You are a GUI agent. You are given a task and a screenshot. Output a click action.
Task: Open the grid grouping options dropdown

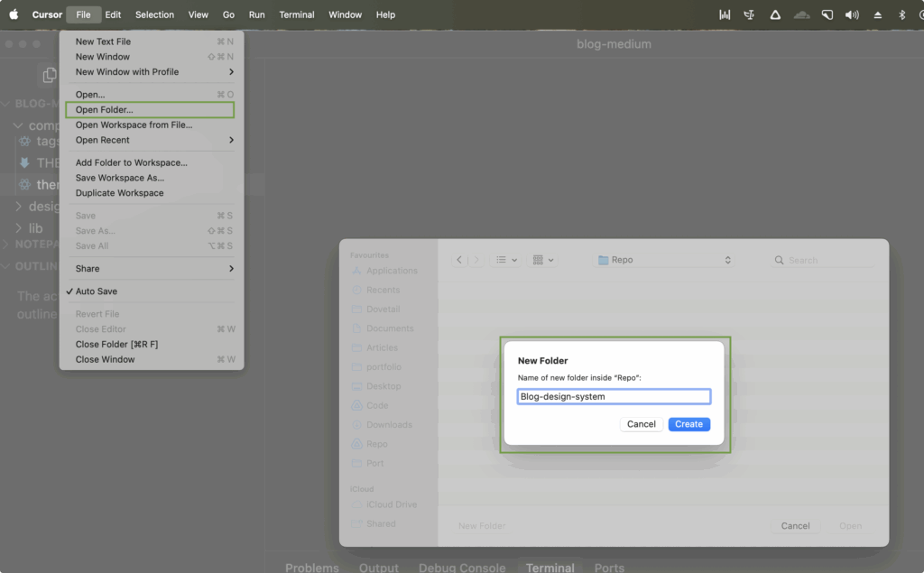542,260
